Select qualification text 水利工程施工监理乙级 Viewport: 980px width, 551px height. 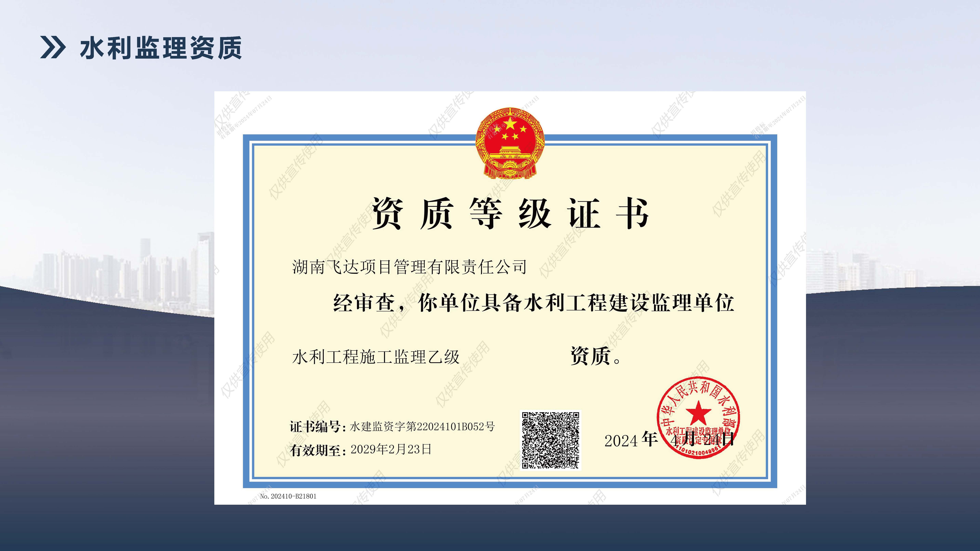376,357
